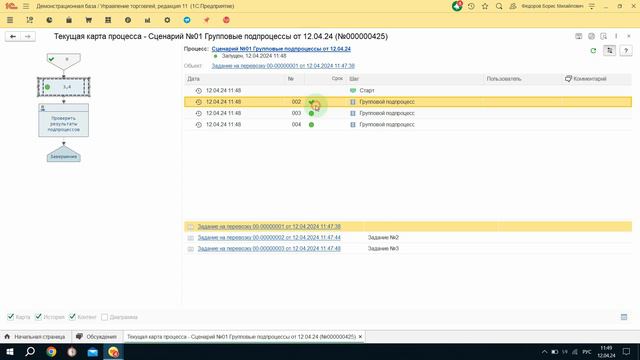Screen dimensions: 640x360
Task: Open the history clock icon
Action: pos(471,6)
